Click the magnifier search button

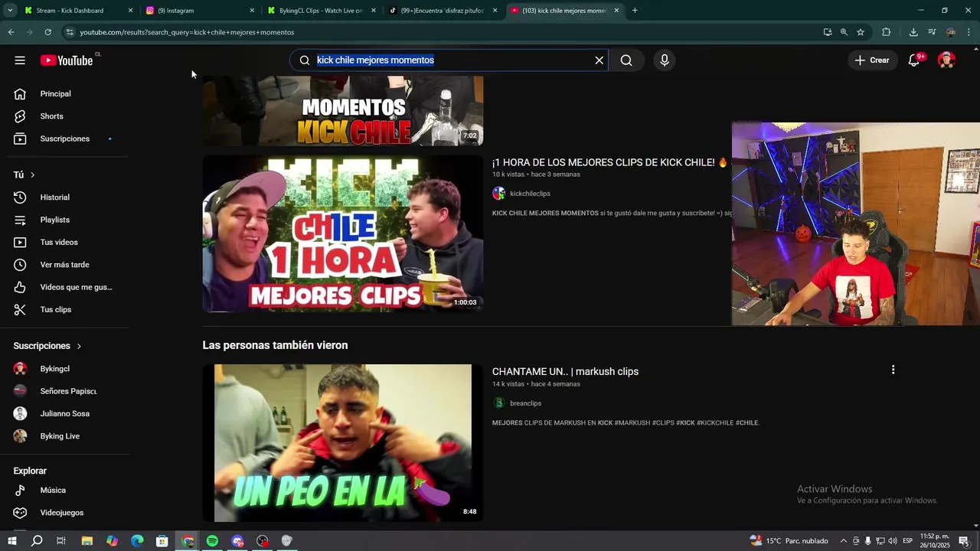click(626, 60)
